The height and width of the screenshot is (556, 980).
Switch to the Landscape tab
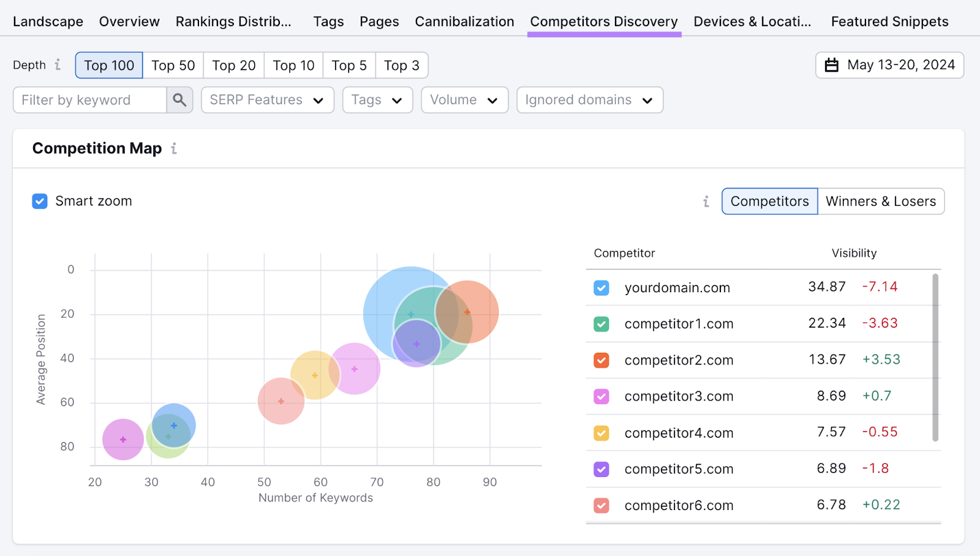(x=48, y=21)
